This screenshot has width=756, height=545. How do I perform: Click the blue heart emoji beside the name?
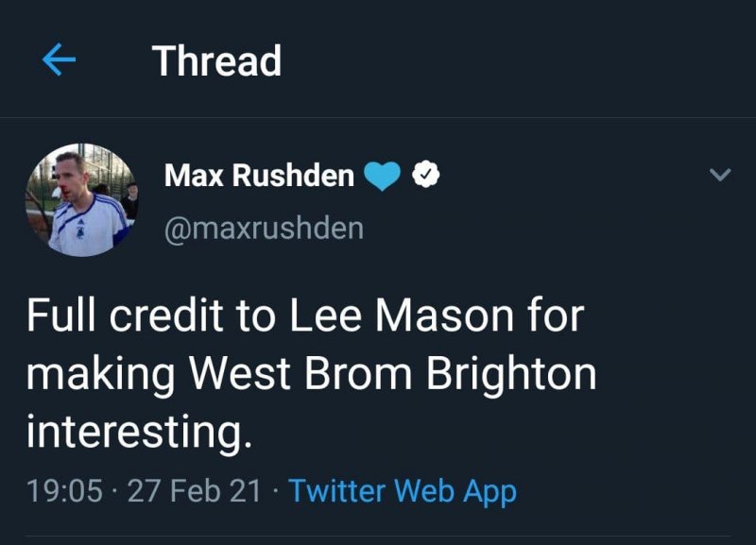click(x=383, y=176)
